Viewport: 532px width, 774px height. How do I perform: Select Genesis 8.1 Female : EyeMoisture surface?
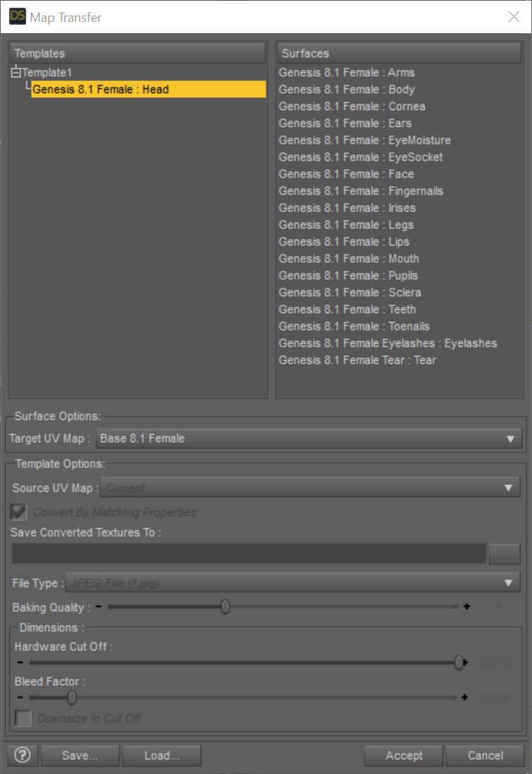(x=365, y=140)
